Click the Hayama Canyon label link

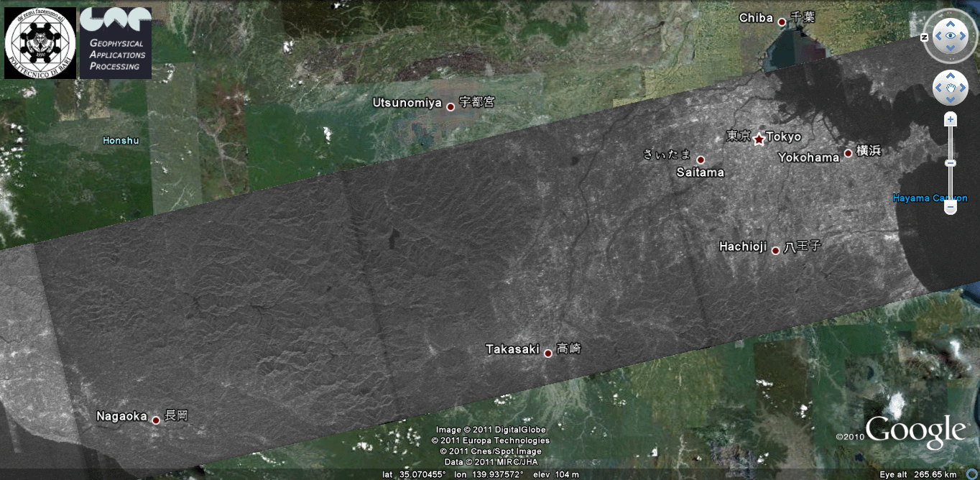(x=930, y=198)
